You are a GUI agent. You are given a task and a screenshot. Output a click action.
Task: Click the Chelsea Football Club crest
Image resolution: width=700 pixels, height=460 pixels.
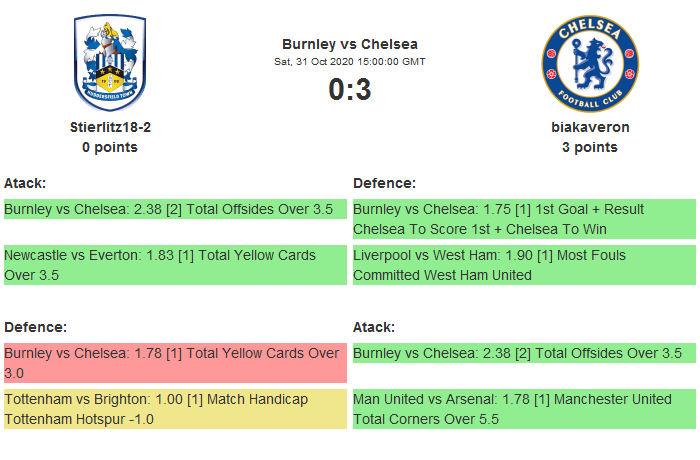click(589, 62)
